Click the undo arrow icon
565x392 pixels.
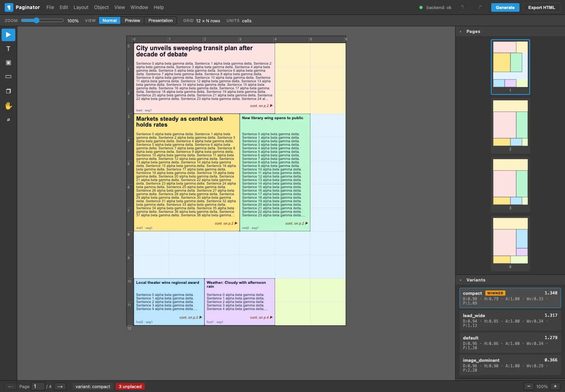click(463, 7)
